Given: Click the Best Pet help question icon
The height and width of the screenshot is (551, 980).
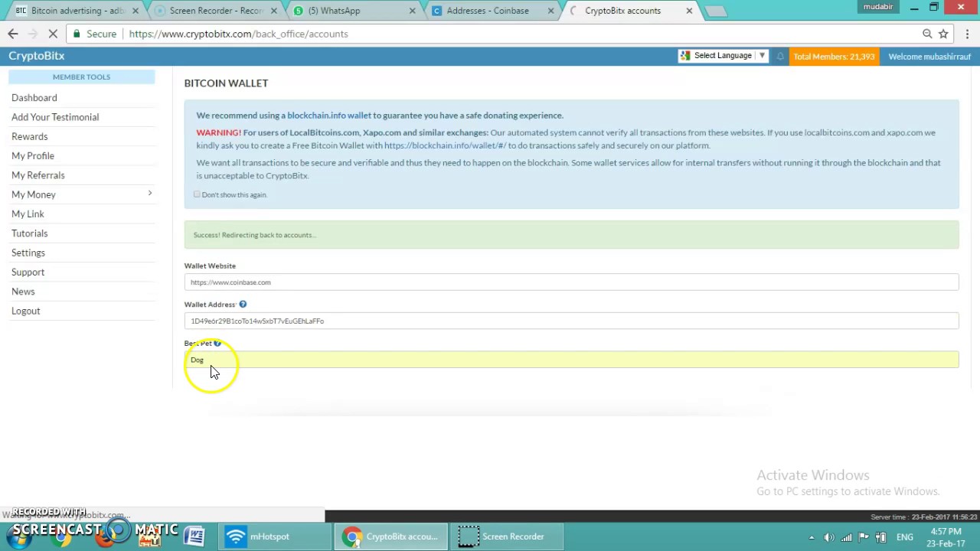Looking at the screenshot, I should coord(217,343).
